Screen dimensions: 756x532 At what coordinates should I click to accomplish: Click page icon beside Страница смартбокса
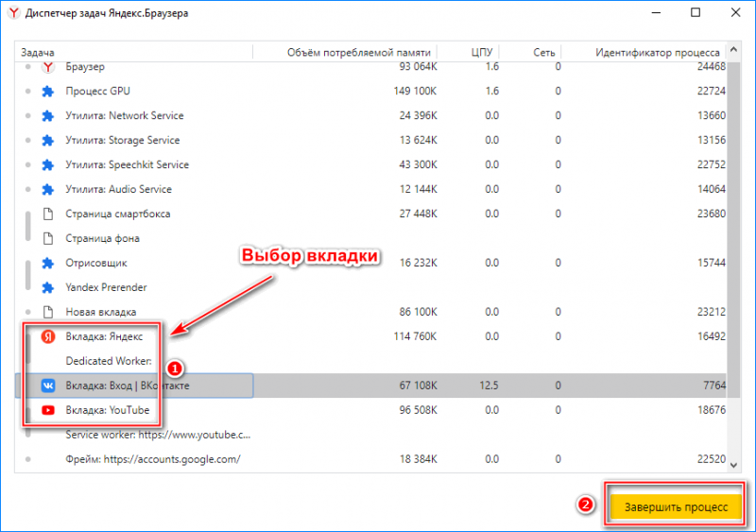tap(48, 214)
